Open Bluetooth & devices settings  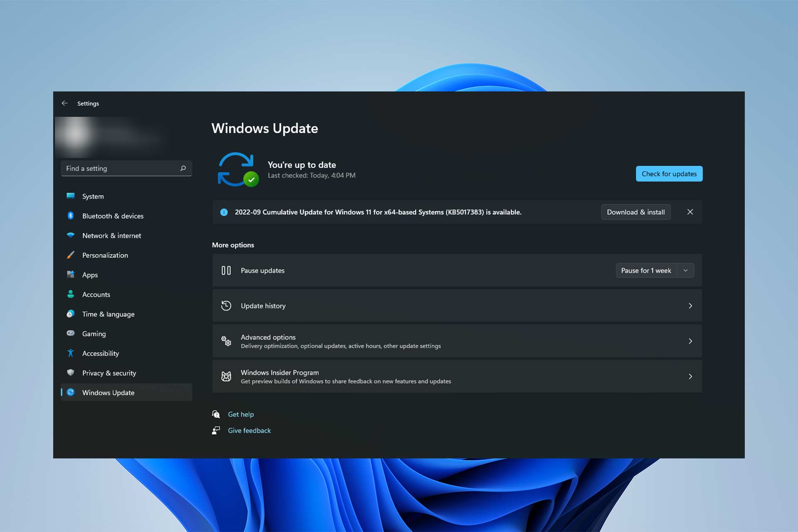(x=126, y=216)
